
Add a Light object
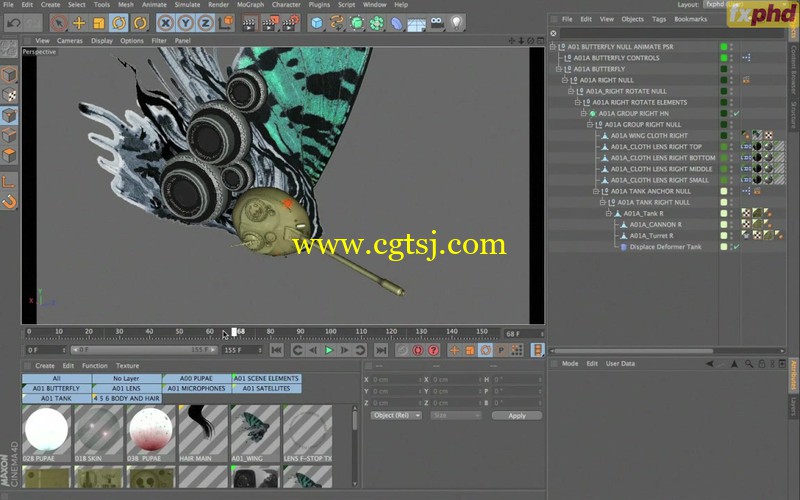457,23
